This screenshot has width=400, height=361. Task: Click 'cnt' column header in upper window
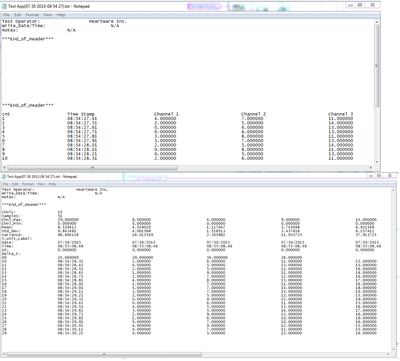[6, 114]
